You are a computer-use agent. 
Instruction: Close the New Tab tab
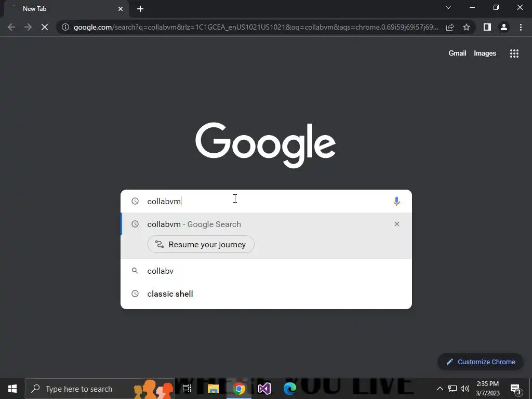click(121, 9)
